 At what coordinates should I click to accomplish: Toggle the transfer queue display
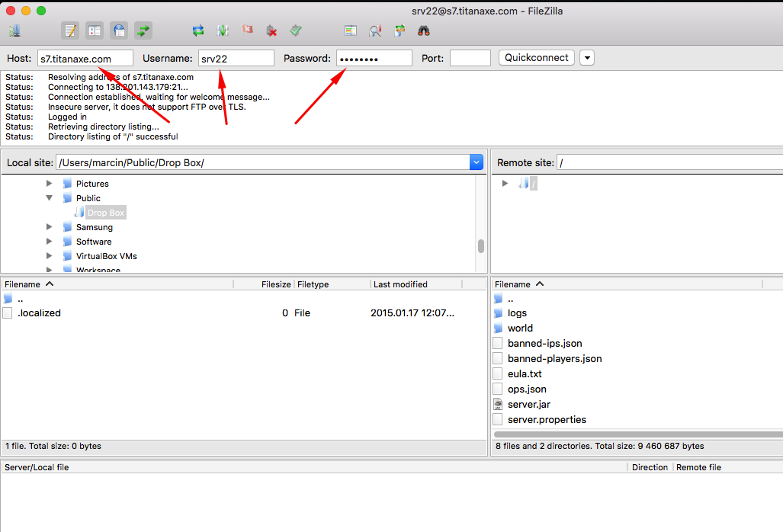coord(143,31)
